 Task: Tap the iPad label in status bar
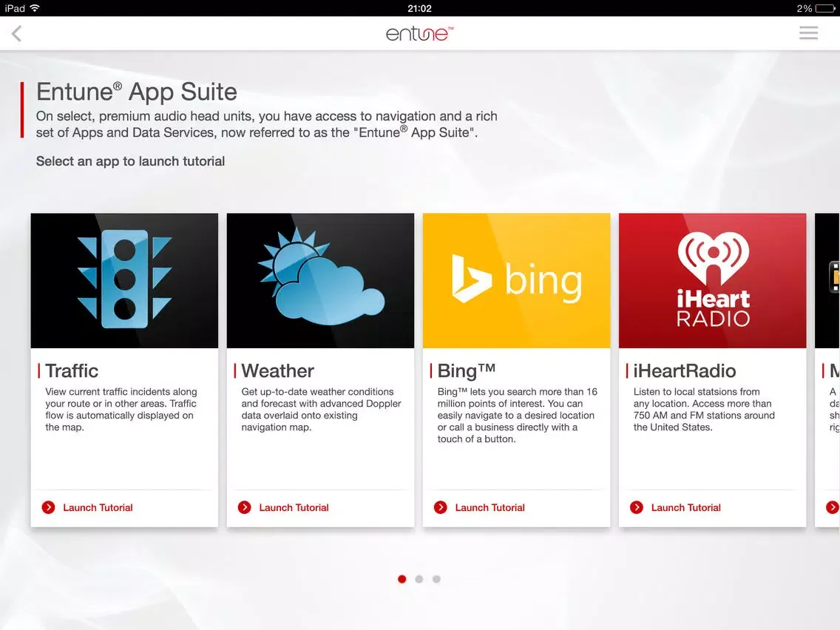(x=15, y=8)
